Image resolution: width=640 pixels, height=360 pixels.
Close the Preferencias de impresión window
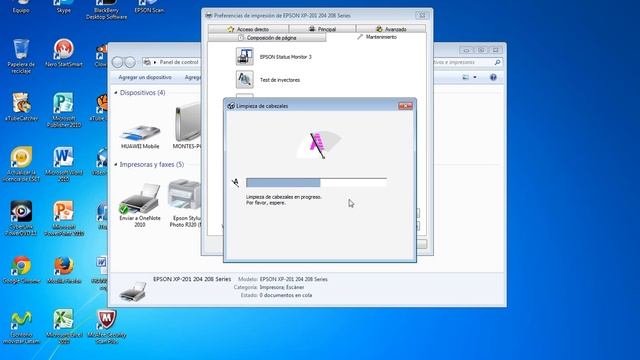click(x=422, y=15)
